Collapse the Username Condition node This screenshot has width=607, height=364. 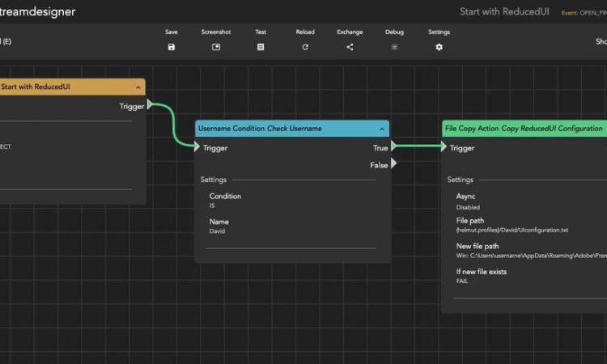click(x=381, y=129)
